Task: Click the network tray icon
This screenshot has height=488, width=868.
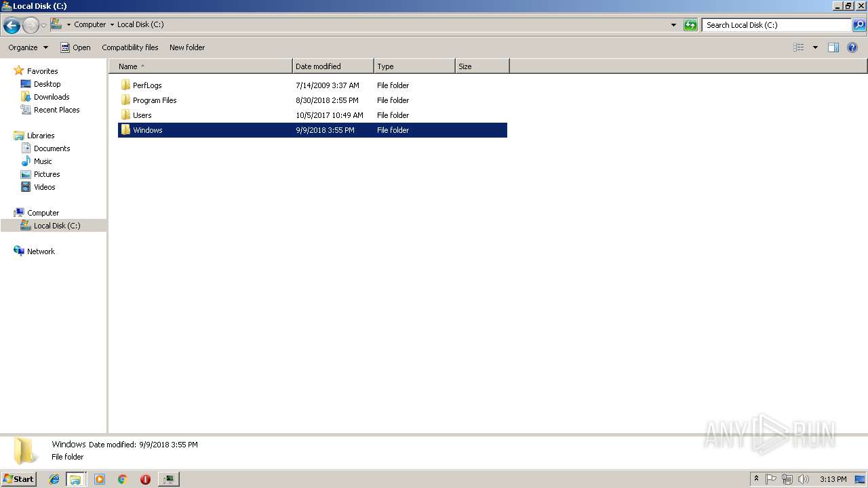Action: (787, 479)
